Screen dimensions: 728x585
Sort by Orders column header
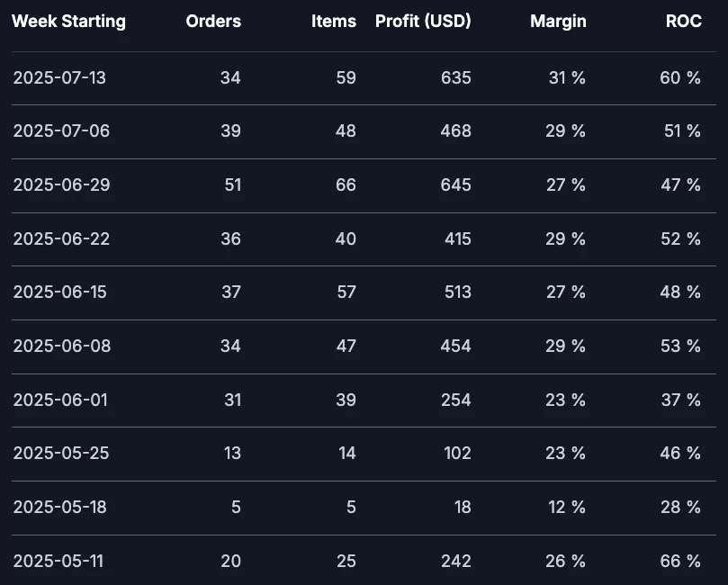(x=213, y=21)
